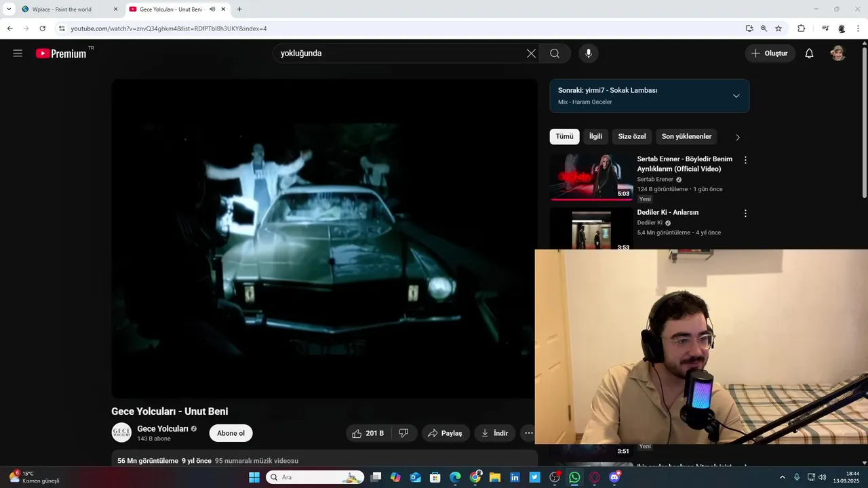Open the Extensions puzzle icon
This screenshot has height=488, width=868.
(x=801, y=28)
